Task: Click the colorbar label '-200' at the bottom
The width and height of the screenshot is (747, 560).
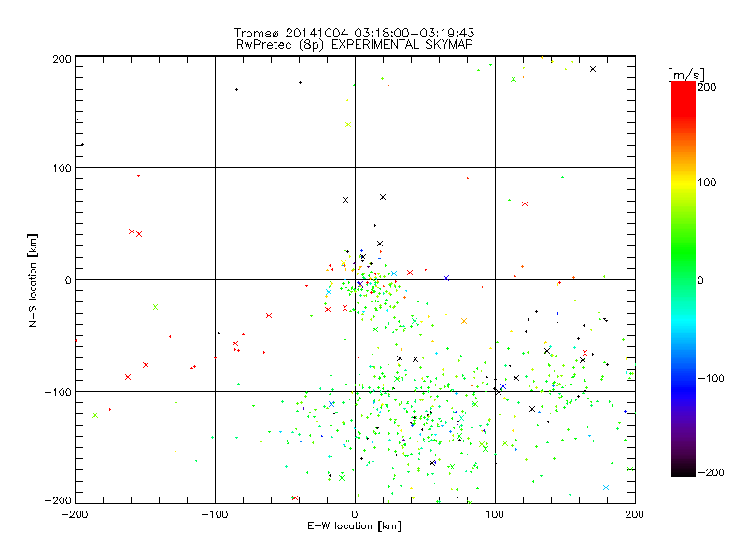Action: click(x=711, y=472)
